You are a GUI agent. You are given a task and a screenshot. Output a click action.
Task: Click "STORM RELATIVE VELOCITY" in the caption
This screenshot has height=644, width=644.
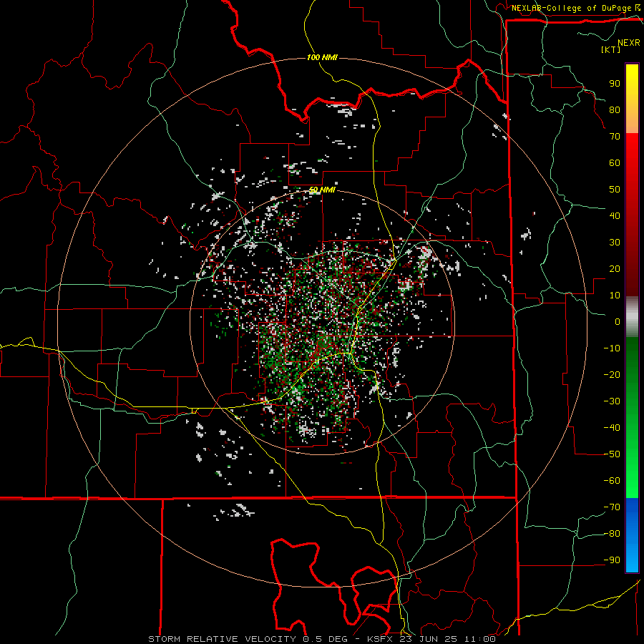(x=223, y=639)
